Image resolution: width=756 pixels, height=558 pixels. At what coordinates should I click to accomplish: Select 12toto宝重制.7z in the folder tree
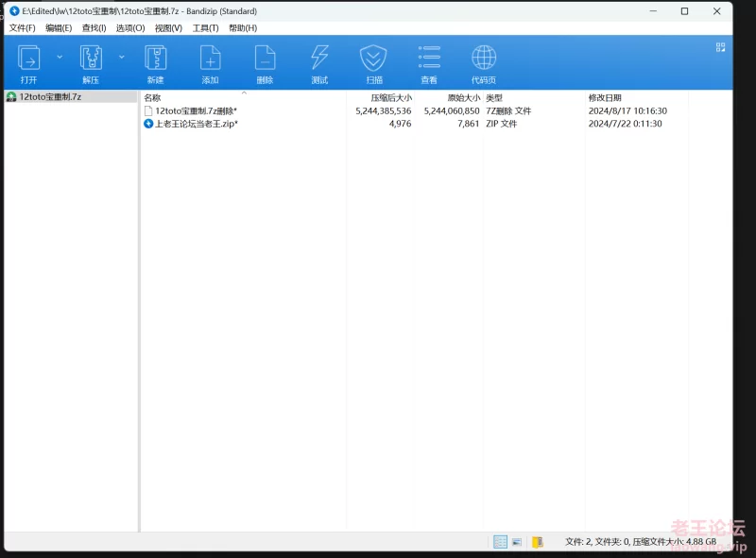[50, 97]
